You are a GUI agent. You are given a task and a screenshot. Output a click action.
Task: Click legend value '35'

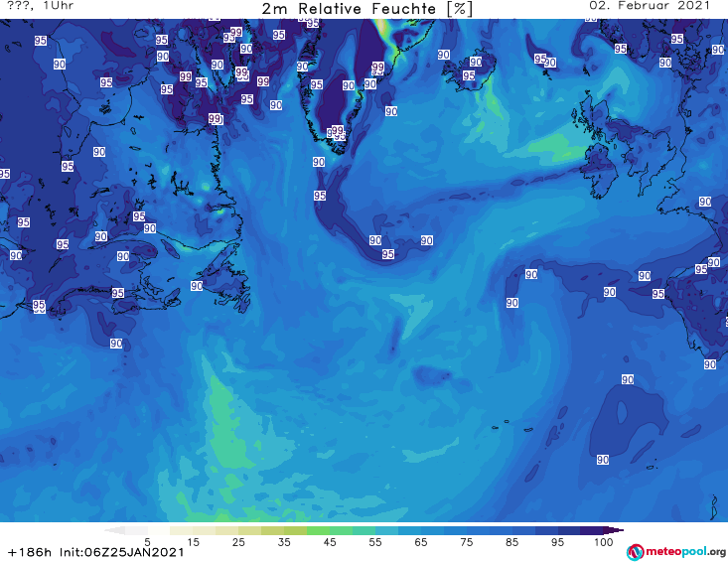click(284, 542)
